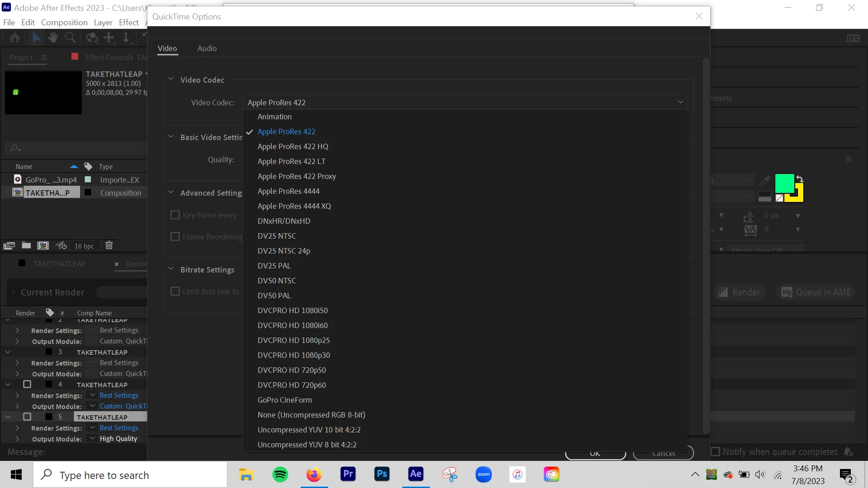Click the green fill color swatch
This screenshot has height=488, width=868.
coord(784,183)
